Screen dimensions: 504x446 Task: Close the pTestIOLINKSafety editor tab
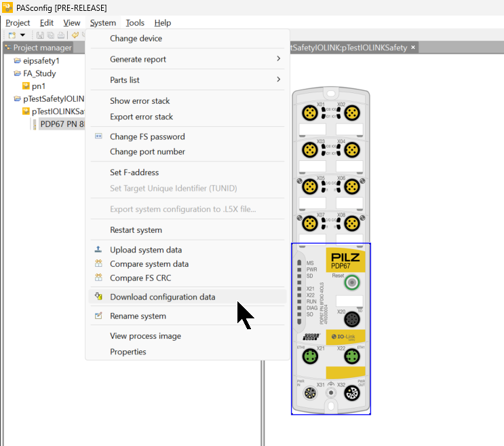[413, 48]
